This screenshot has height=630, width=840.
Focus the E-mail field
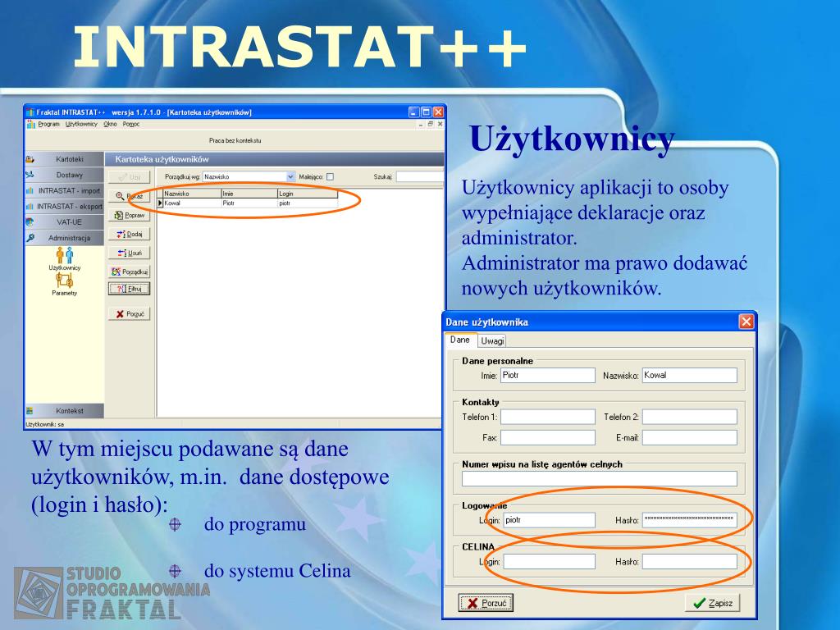click(x=689, y=438)
